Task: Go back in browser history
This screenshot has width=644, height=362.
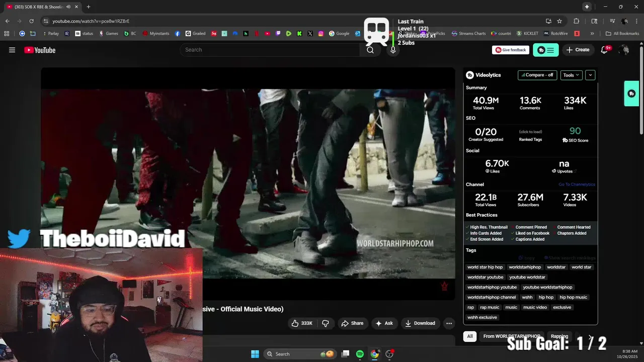Action: coord(7,21)
